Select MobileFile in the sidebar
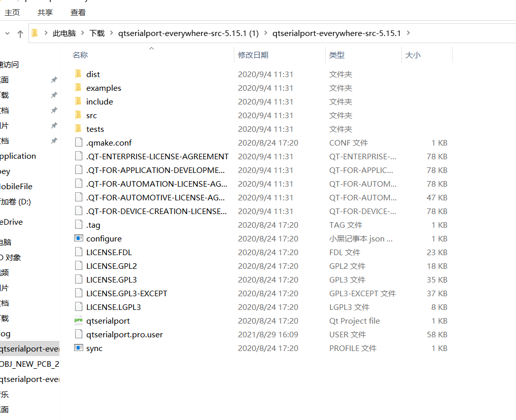 pos(16,187)
